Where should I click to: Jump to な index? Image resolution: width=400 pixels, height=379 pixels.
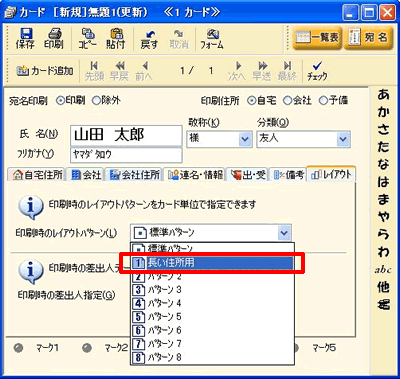(x=383, y=164)
